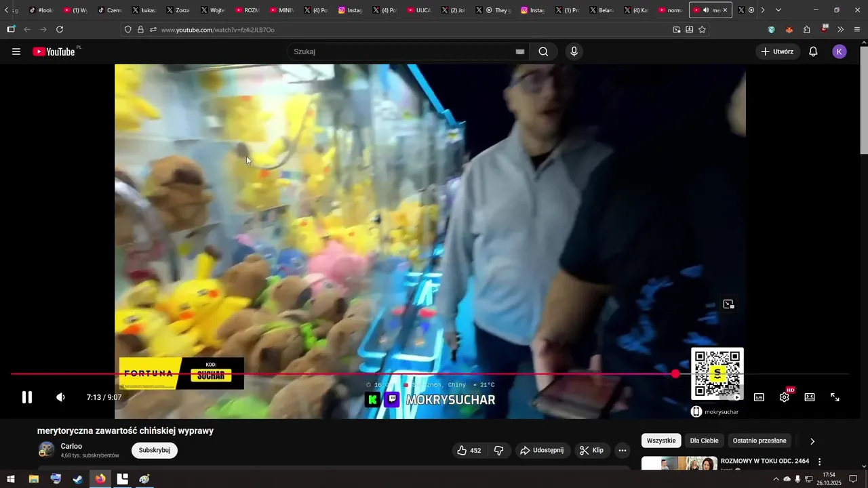Switch to the #look TikTok tab
This screenshot has height=488, width=868.
(41, 10)
